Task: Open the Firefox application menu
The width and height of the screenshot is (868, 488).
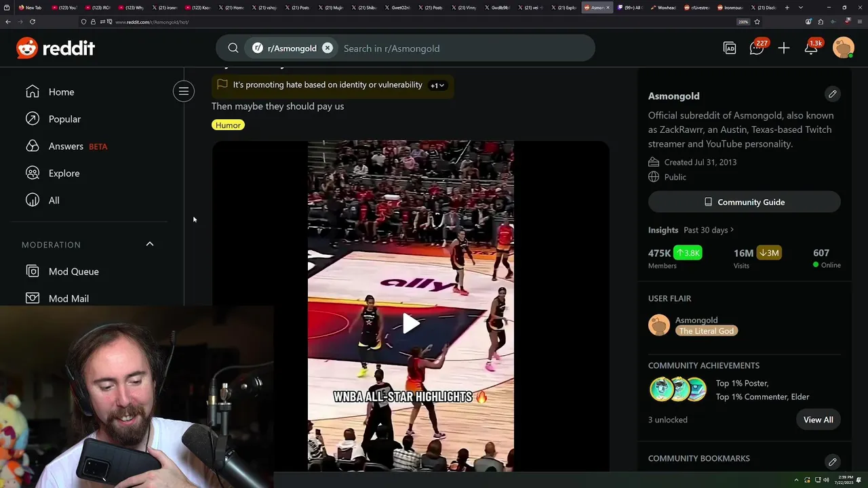Action: (x=860, y=22)
